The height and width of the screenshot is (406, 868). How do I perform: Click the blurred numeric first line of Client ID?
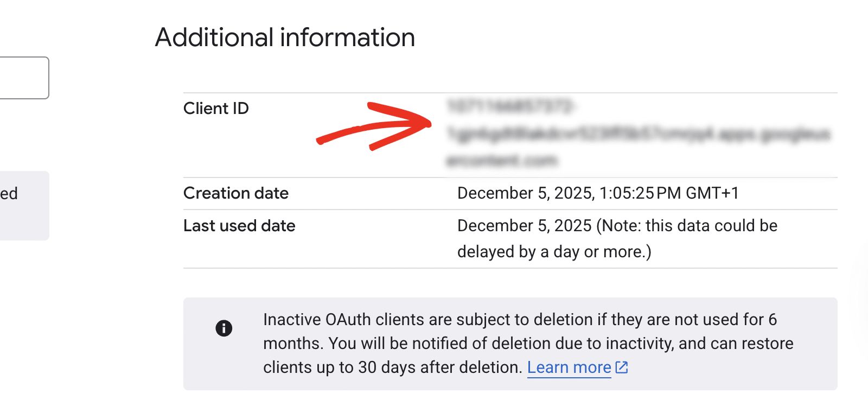pyautogui.click(x=510, y=107)
